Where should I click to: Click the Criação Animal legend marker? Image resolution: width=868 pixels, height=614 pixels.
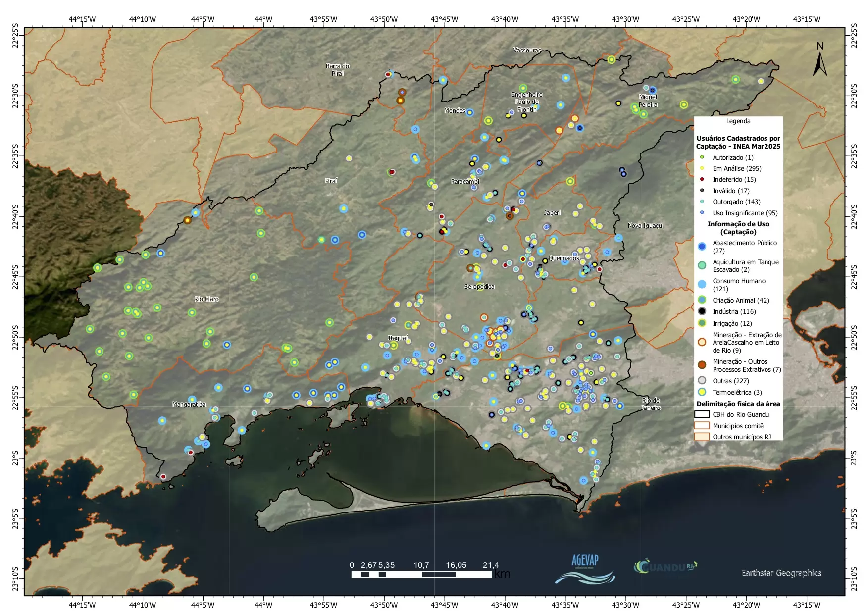pyautogui.click(x=702, y=300)
